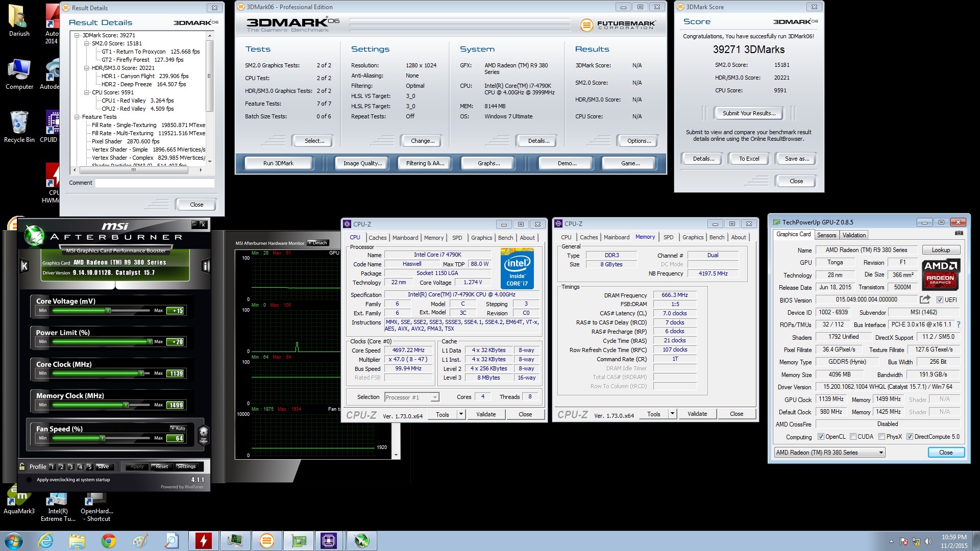Launch Google Chrome from the taskbar

click(x=108, y=541)
